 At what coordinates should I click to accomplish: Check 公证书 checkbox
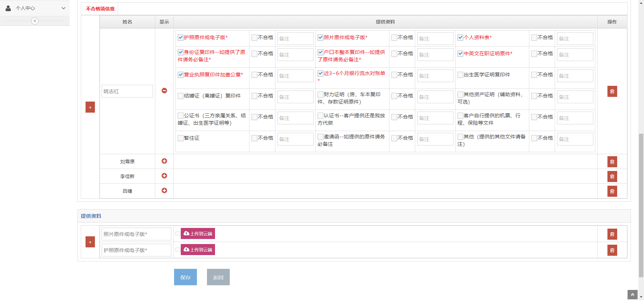pos(180,116)
